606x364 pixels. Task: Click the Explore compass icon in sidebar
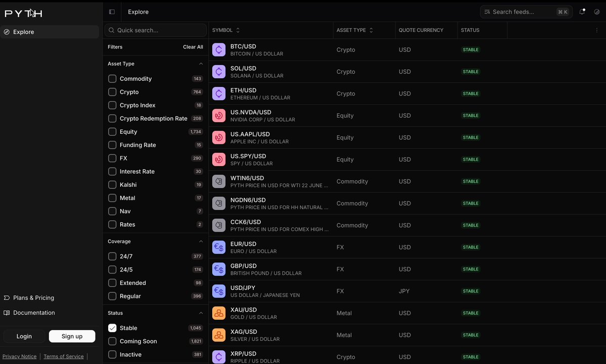click(7, 32)
